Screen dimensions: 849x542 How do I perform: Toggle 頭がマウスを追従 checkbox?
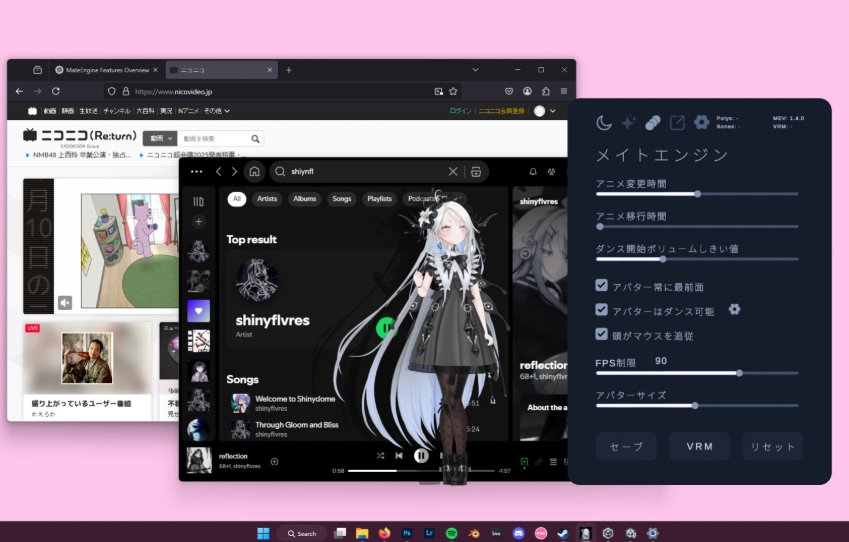(601, 334)
